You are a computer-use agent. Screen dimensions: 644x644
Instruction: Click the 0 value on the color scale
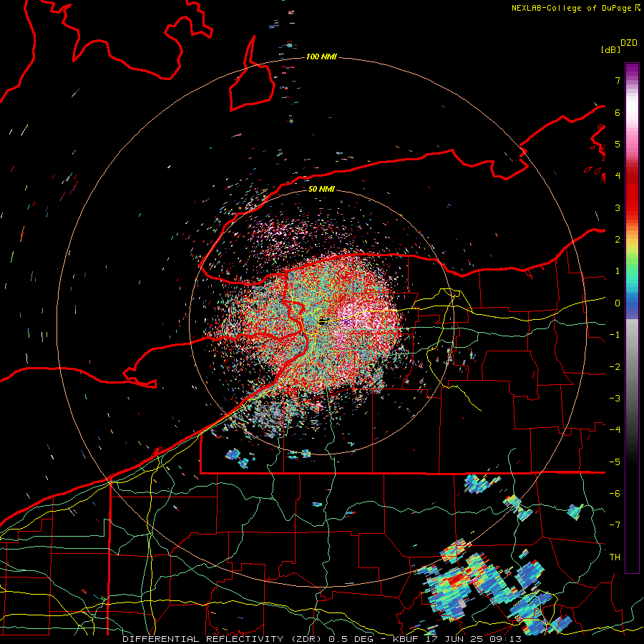(618, 303)
